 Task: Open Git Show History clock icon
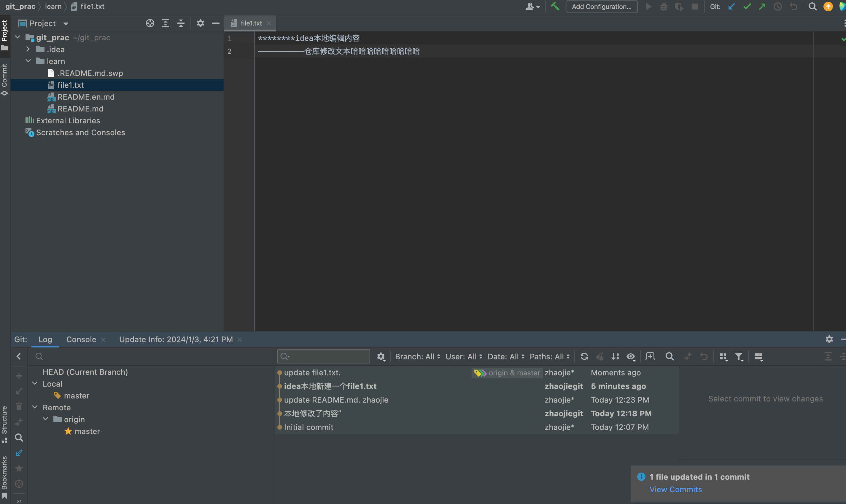(x=778, y=7)
